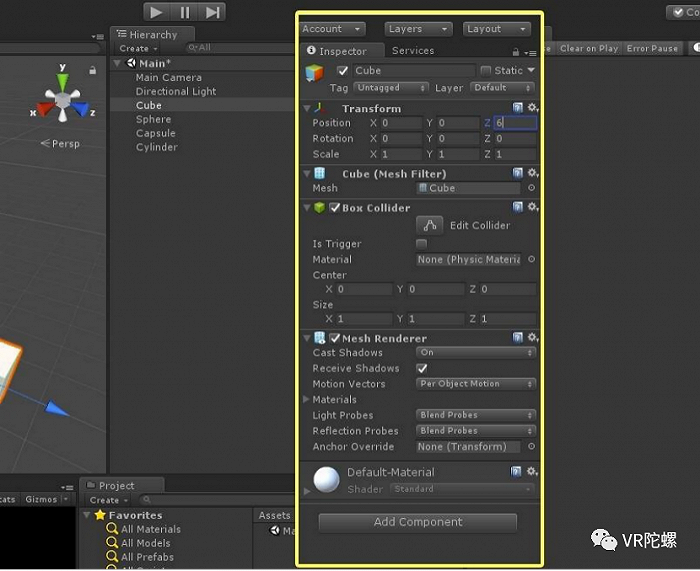Switch to the Inspector tab
Screen dimensions: 700x571
coord(342,51)
